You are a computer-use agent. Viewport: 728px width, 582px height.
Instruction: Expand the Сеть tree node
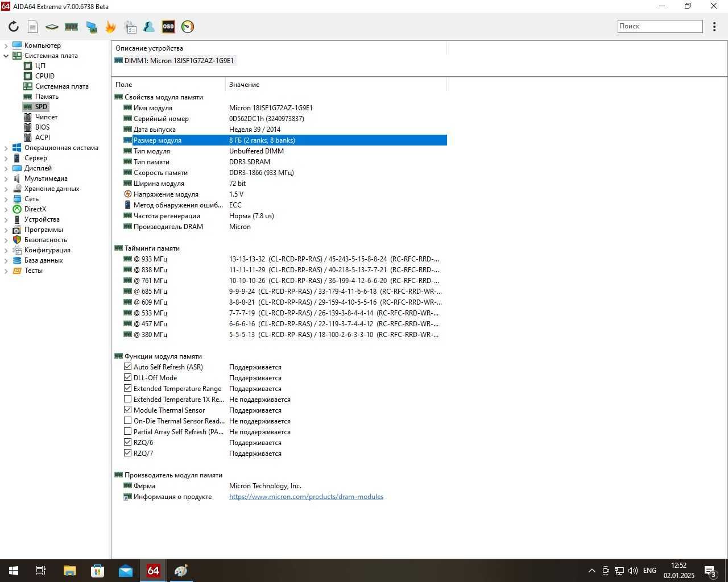6,199
